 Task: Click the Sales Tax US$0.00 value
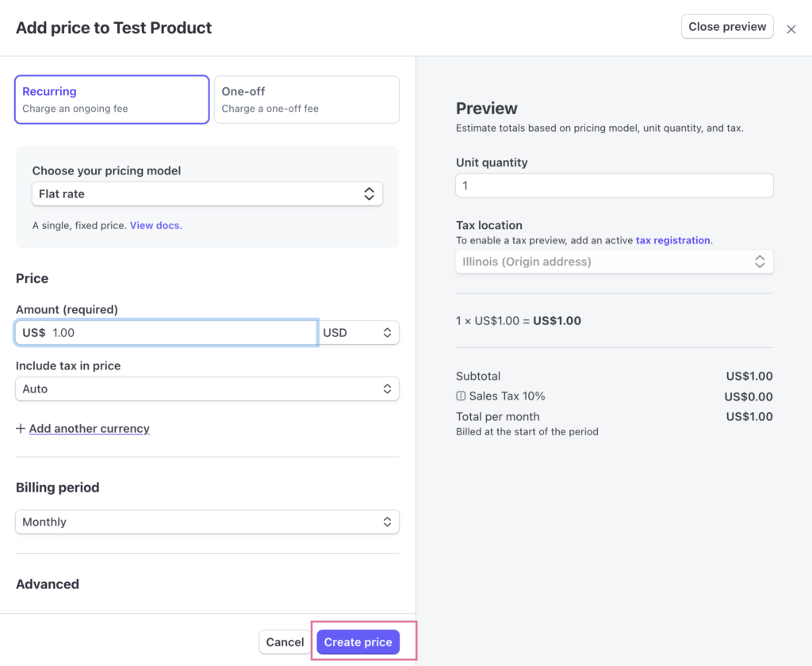pyautogui.click(x=749, y=396)
